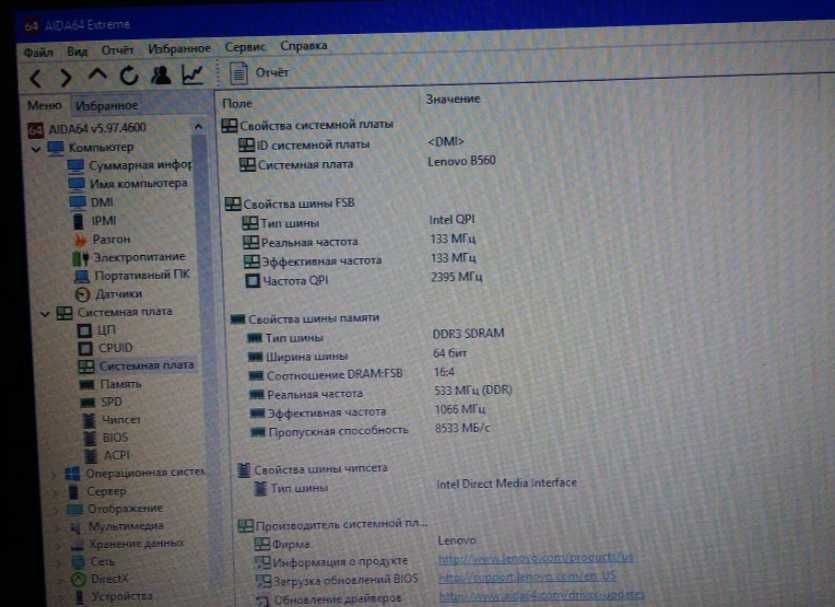Click the Значение column header
The width and height of the screenshot is (835, 607).
click(x=453, y=99)
